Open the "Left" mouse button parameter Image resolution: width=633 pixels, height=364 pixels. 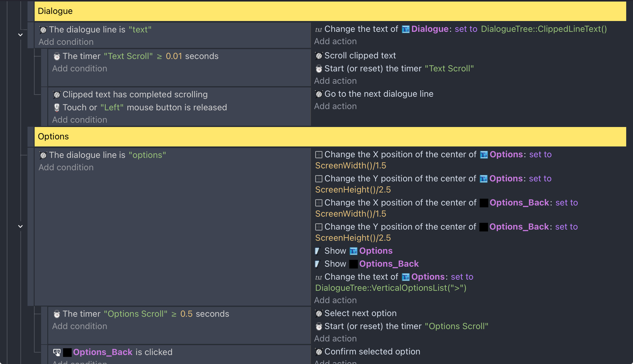pyautogui.click(x=112, y=108)
